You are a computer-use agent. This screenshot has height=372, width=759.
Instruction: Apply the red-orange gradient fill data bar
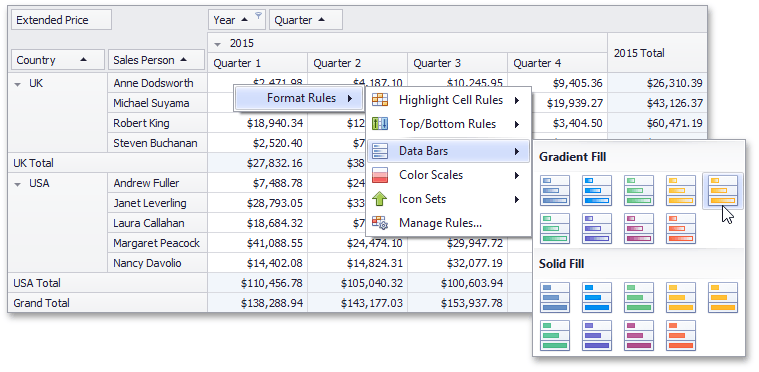681,228
